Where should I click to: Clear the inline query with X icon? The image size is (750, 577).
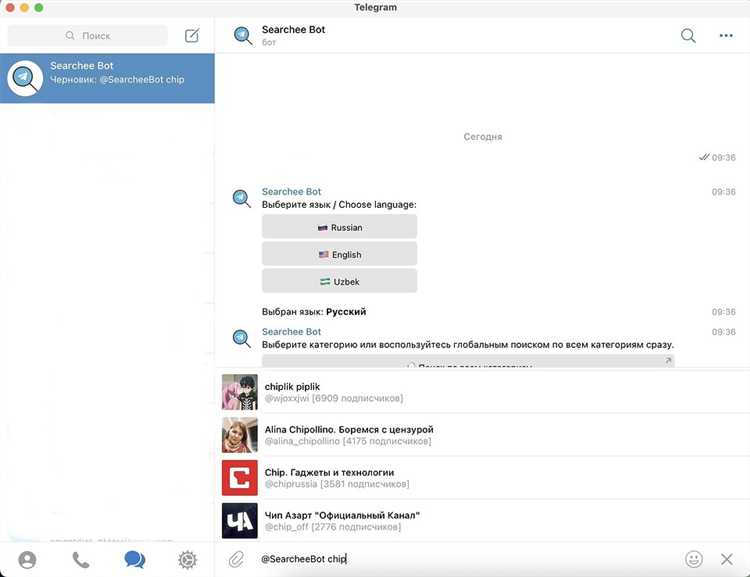pos(727,559)
